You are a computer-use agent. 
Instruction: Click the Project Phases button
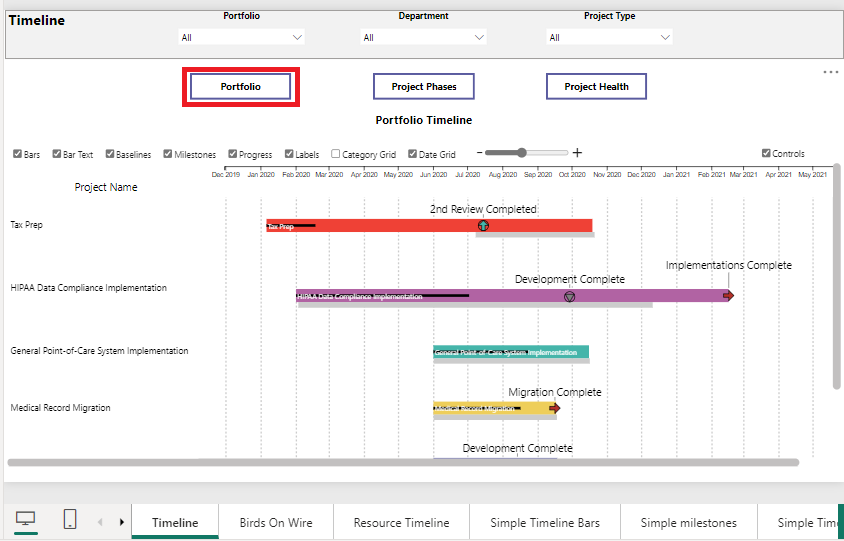424,87
